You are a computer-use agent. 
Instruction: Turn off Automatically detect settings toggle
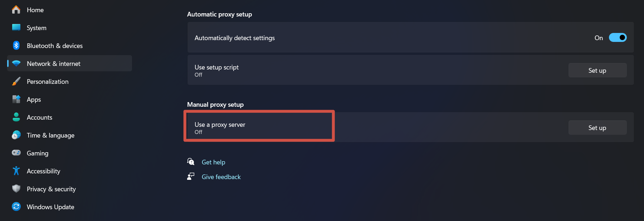click(x=618, y=38)
